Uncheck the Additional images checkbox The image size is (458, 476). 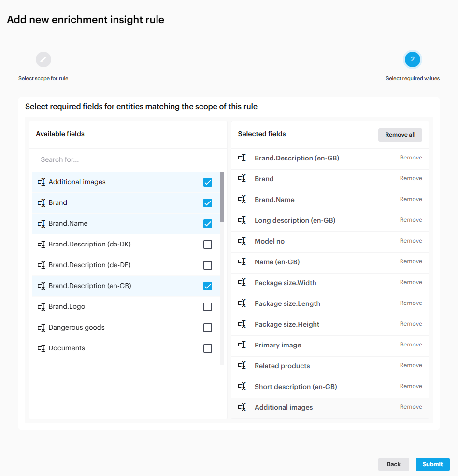(x=208, y=182)
